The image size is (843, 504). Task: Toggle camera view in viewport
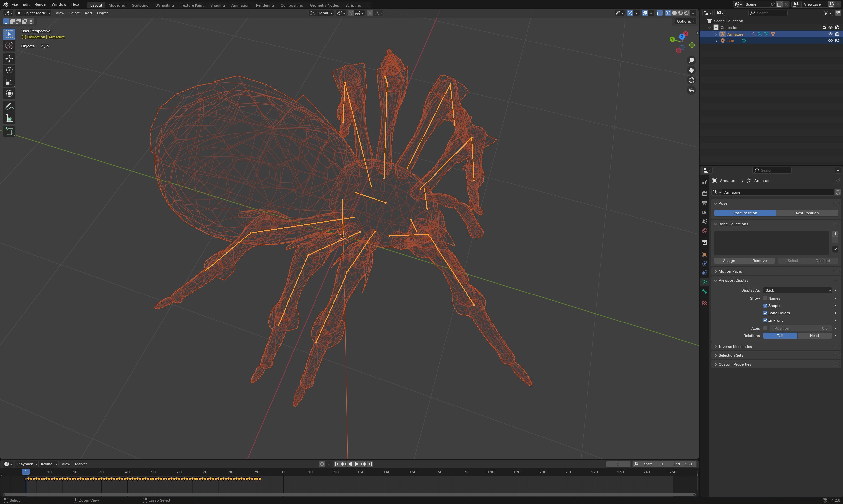click(691, 80)
